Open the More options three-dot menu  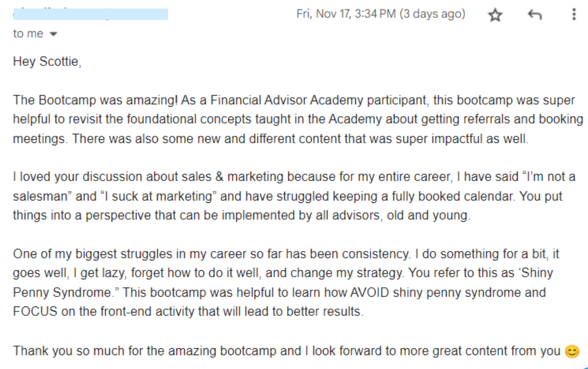click(574, 14)
